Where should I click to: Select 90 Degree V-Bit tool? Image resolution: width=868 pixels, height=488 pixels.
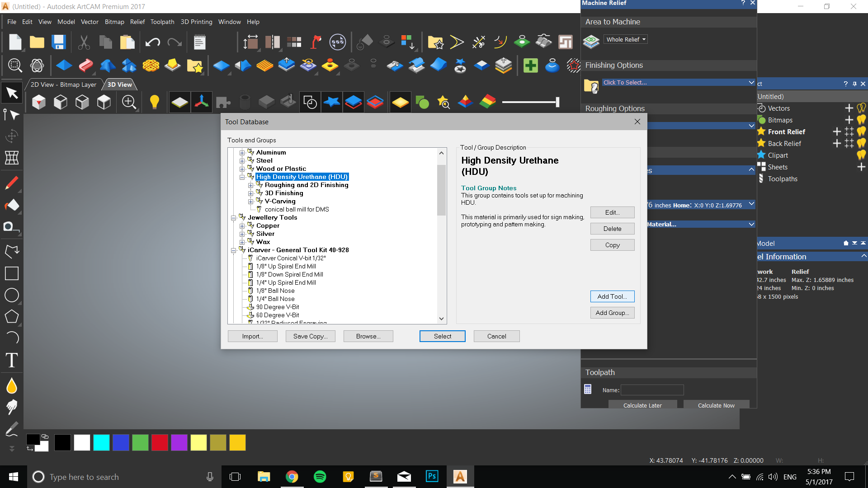(278, 307)
